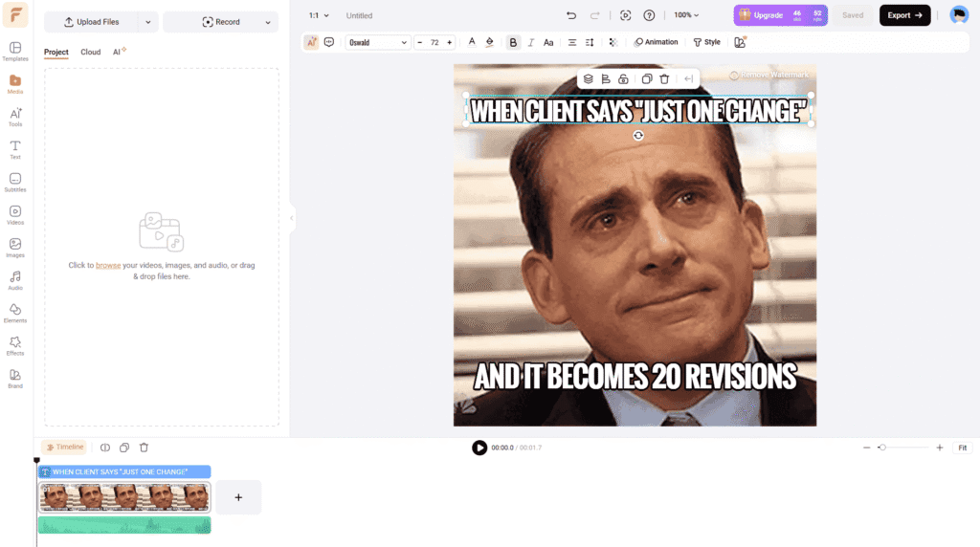The width and height of the screenshot is (980, 547).
Task: Open the Oswald font family dropdown
Action: coord(377,42)
